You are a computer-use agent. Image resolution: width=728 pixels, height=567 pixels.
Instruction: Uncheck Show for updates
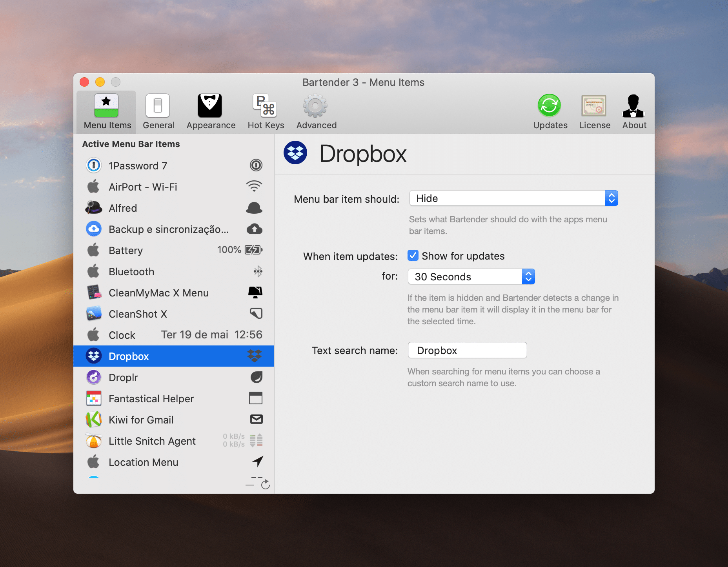(x=413, y=256)
